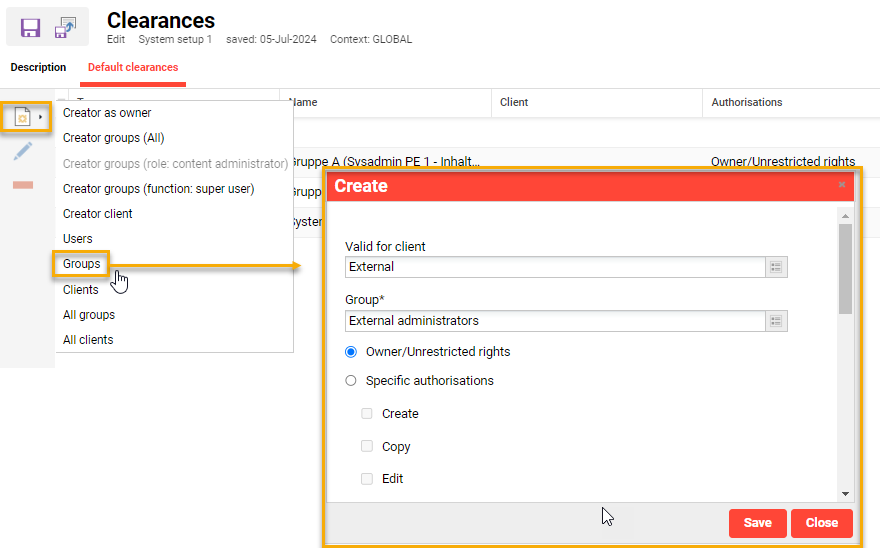Click the pencil Edit icon

23,151
